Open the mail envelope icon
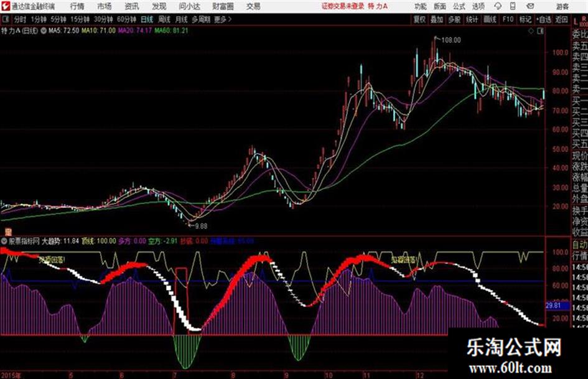The height and width of the screenshot is (379, 588). pos(530,6)
